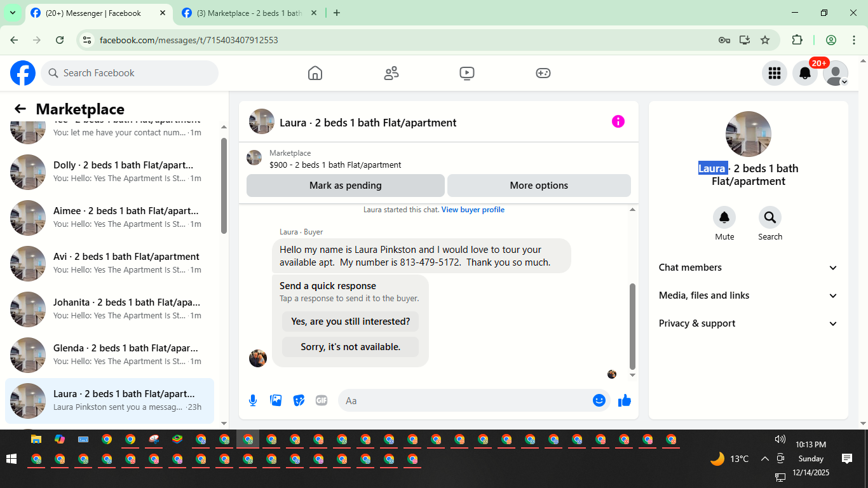Image resolution: width=868 pixels, height=488 pixels.
Task: Search in conversation with magnifier icon
Action: [x=770, y=217]
